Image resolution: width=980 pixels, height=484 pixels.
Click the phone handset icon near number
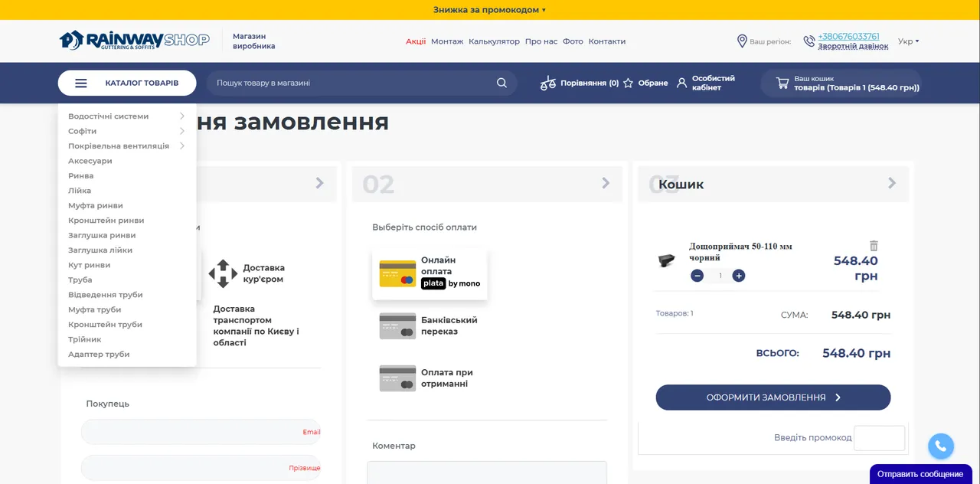pos(809,41)
